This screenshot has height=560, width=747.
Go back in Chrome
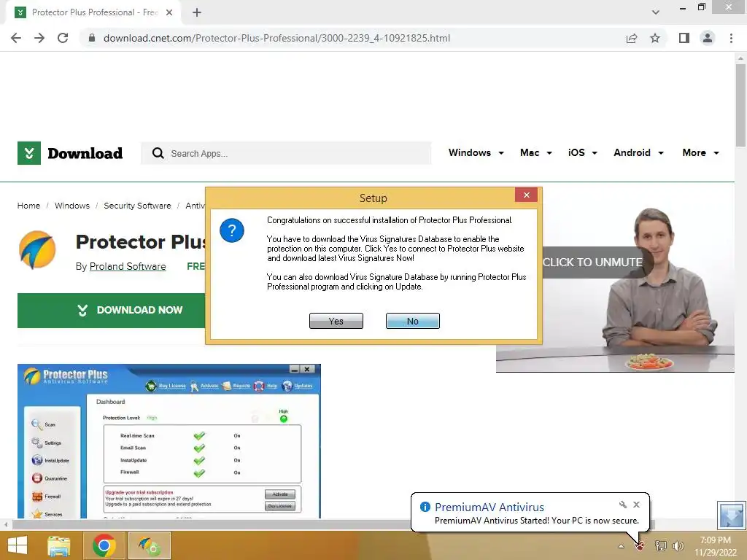point(16,38)
